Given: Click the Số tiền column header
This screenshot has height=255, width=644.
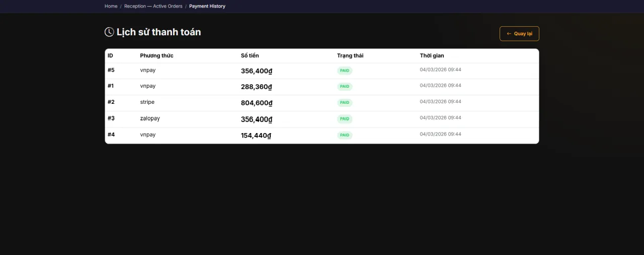Looking at the screenshot, I should (250, 55).
